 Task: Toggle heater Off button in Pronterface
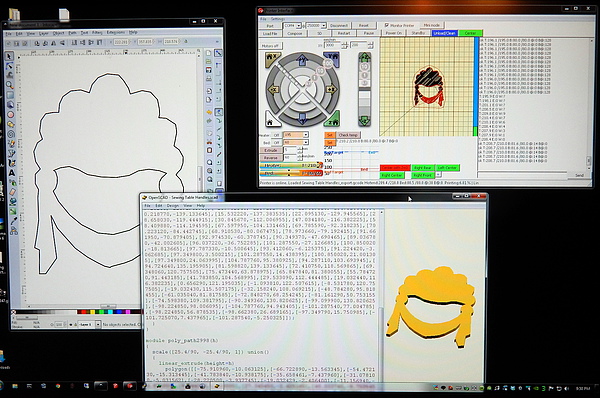(276, 135)
